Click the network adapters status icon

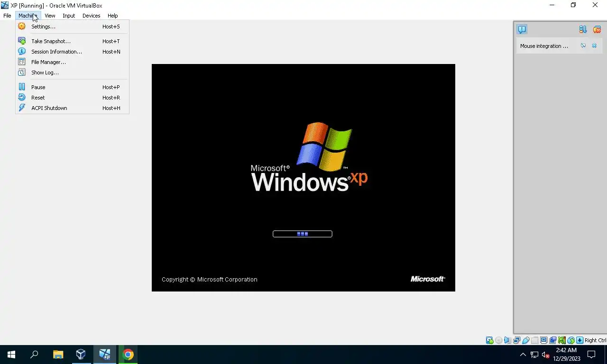click(516, 340)
